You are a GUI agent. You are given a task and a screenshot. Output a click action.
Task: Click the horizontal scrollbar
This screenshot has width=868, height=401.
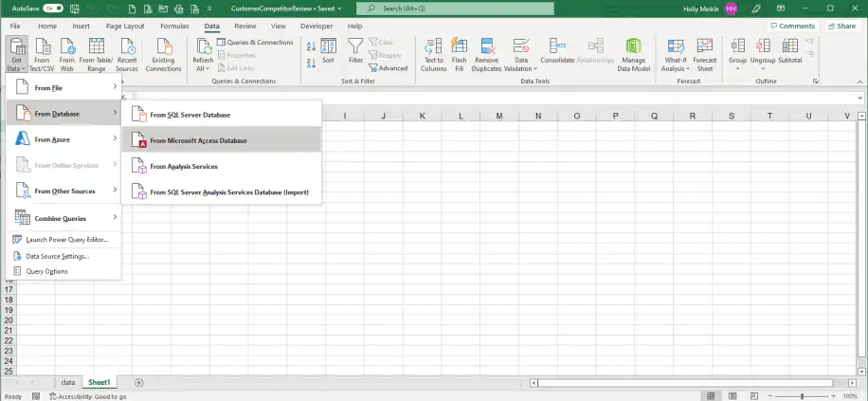click(685, 383)
